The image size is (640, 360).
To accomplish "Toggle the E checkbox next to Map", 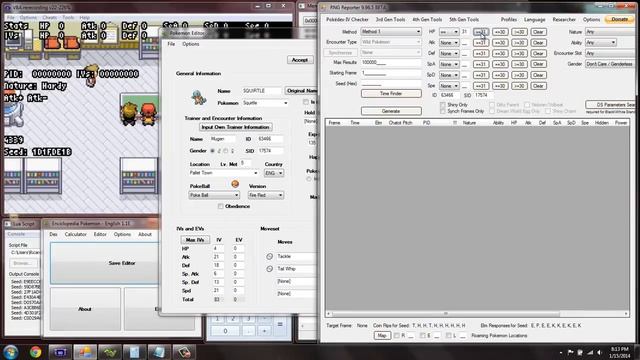I will pyautogui.click(x=422, y=336).
